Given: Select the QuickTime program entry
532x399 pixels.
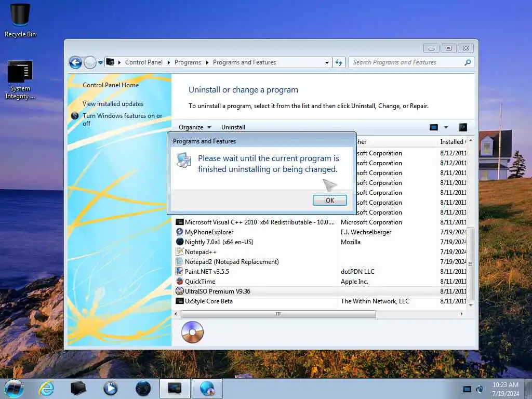Looking at the screenshot, I should (x=321, y=281).
